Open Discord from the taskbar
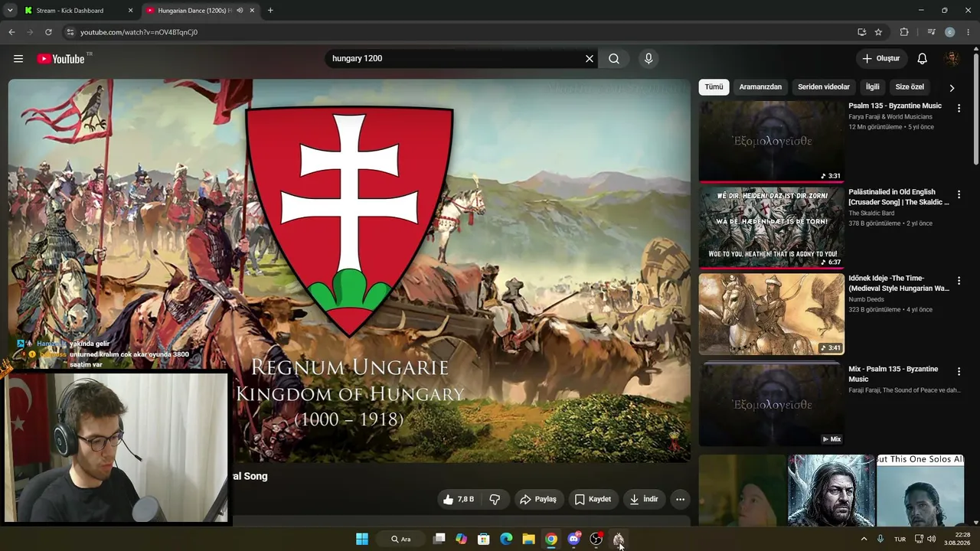980x551 pixels. [x=574, y=540]
